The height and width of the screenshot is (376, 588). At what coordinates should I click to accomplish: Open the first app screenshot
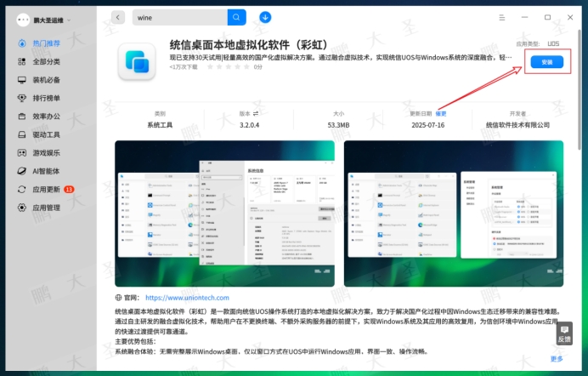click(x=224, y=214)
